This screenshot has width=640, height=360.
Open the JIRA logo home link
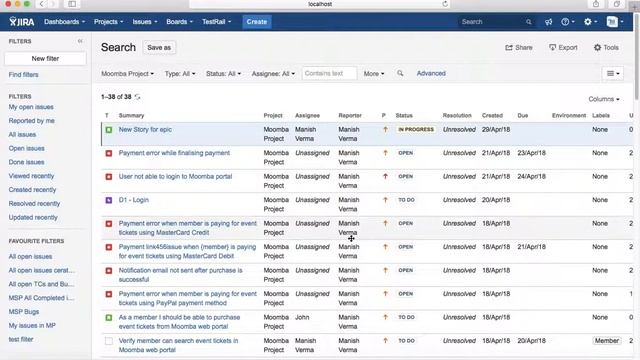(x=22, y=22)
